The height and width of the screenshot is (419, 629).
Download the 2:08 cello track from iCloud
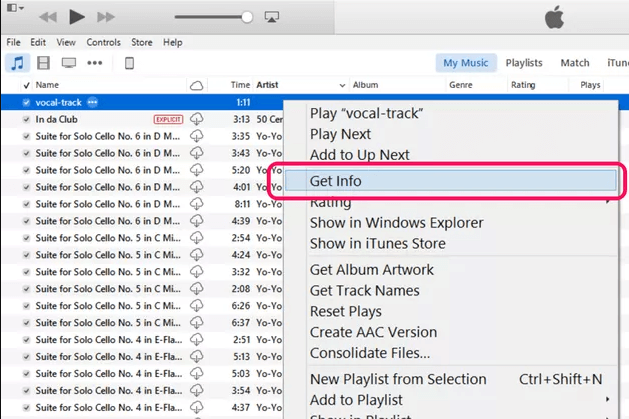(197, 289)
